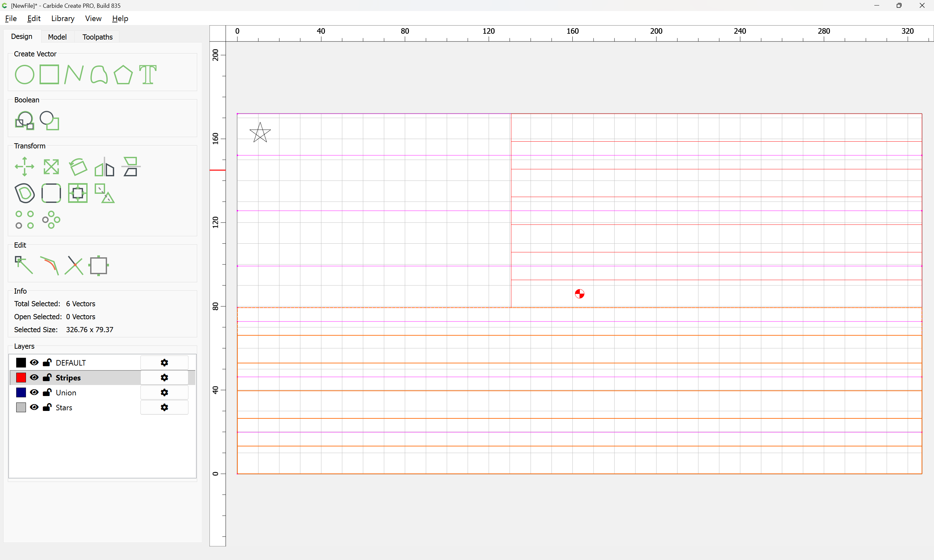934x560 pixels.
Task: Open the Offset vector tool
Action: click(25, 193)
